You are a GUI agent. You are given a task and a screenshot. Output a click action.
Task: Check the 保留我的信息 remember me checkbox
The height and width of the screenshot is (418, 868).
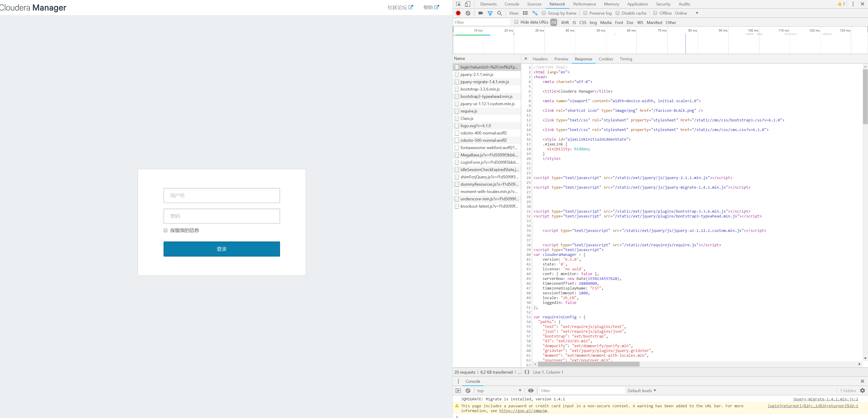coord(165,230)
